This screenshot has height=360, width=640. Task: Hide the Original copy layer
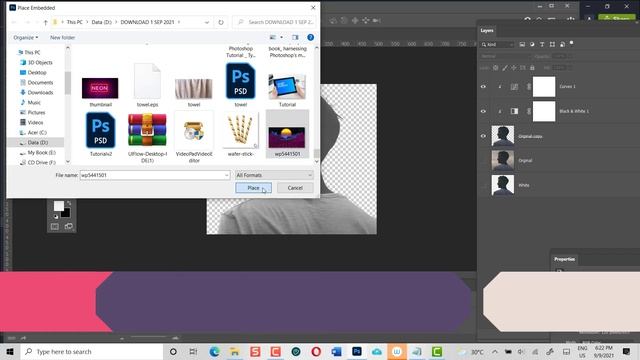click(483, 136)
